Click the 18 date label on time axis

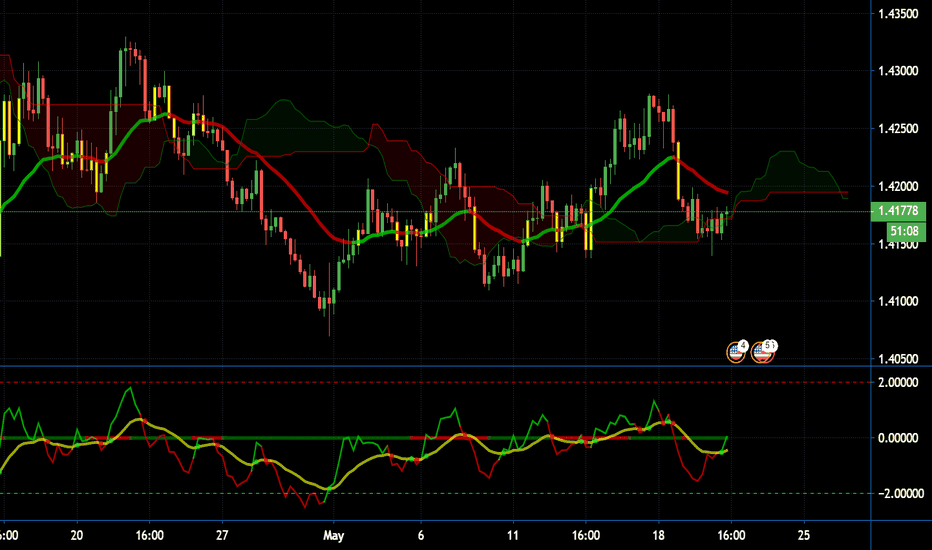point(658,535)
